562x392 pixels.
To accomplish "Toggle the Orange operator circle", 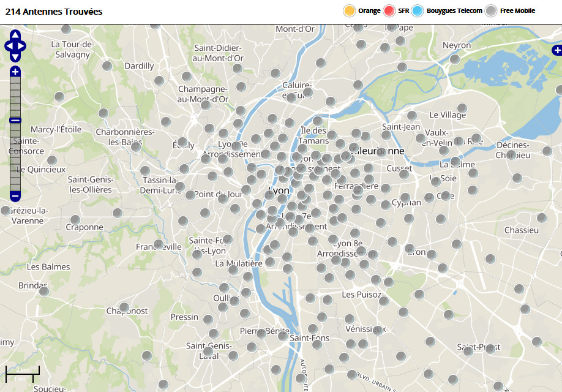I will tap(349, 10).
